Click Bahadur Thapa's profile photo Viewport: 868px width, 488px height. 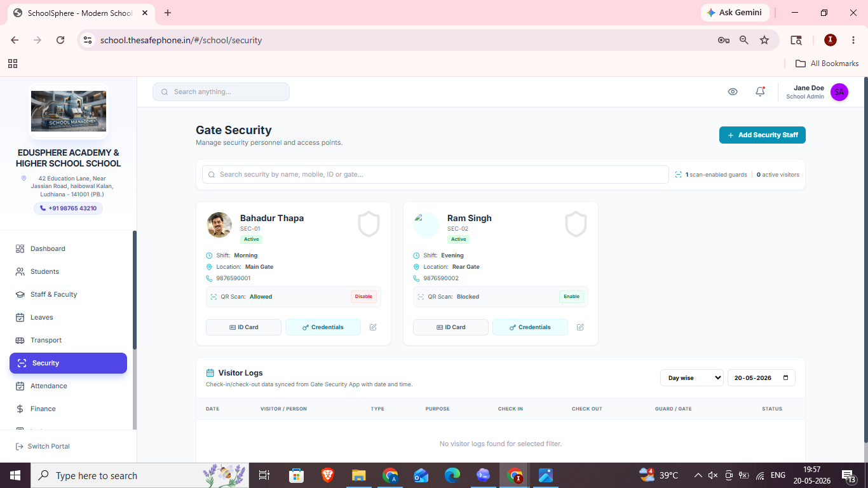tap(219, 225)
